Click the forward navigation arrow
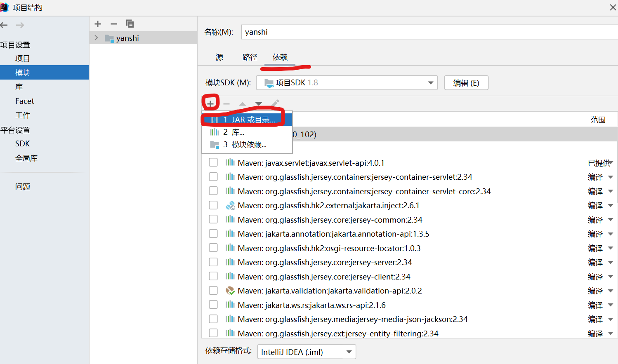Viewport: 618px width, 364px height. coord(20,25)
